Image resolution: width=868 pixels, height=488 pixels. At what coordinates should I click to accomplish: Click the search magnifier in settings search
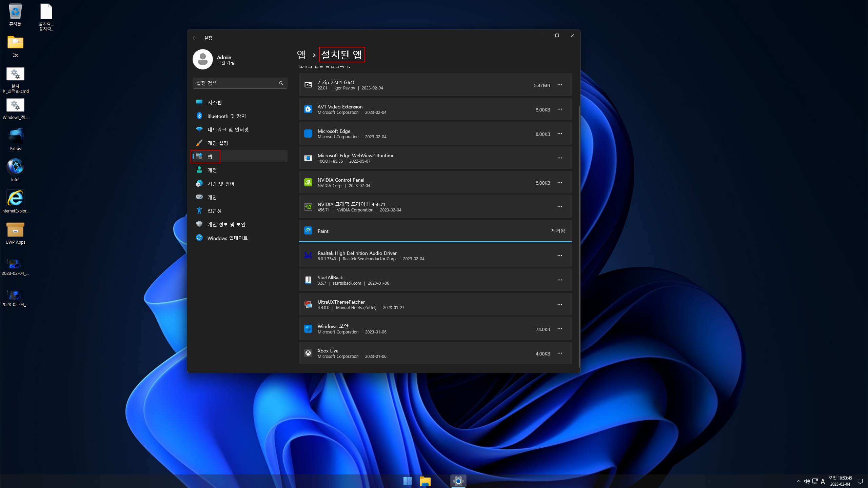[x=281, y=83]
